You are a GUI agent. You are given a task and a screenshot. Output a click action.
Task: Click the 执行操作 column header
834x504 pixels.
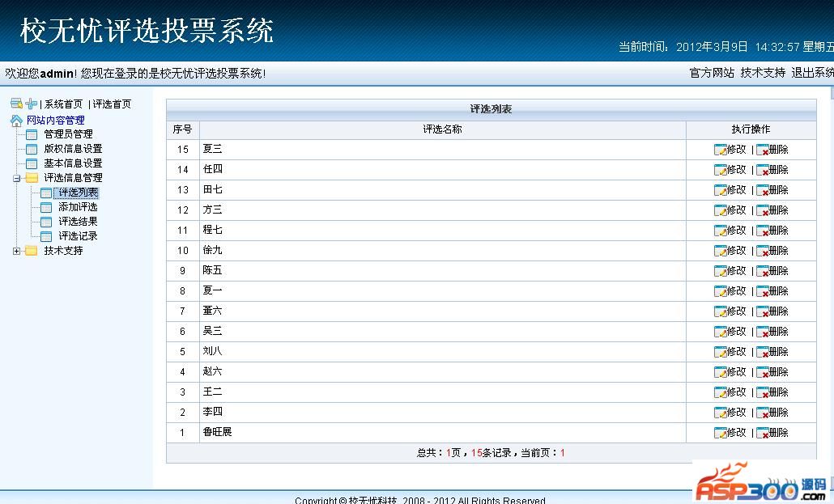tap(751, 129)
